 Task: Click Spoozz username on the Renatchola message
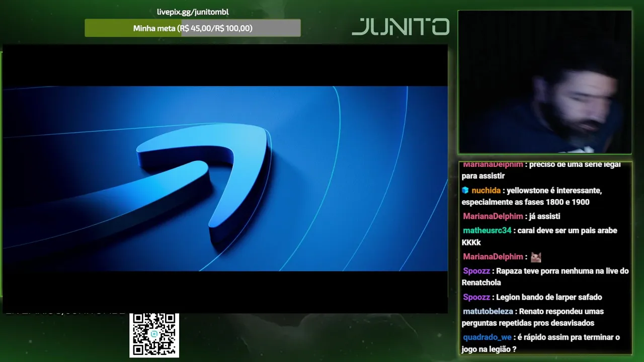pyautogui.click(x=476, y=271)
